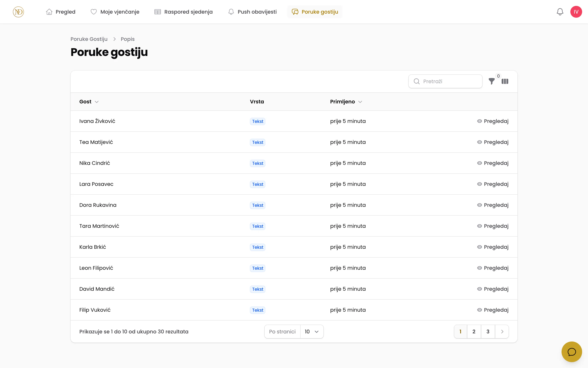
Task: Click the filter count badge 0
Action: coord(498,76)
